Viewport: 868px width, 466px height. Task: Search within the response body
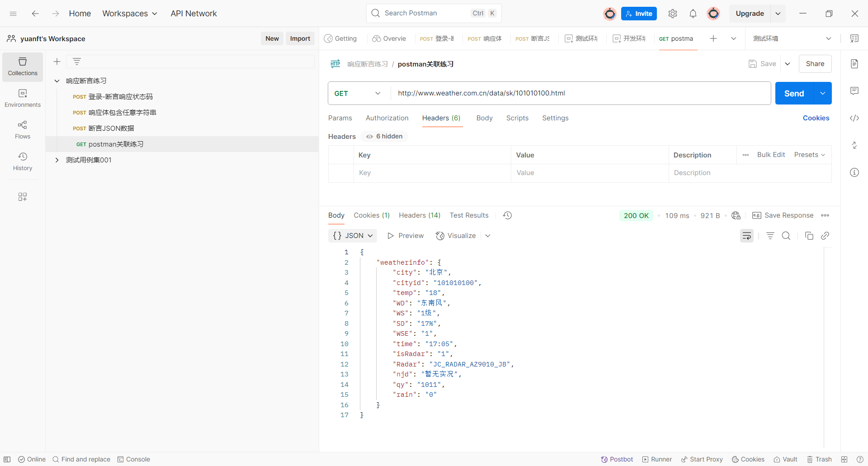click(x=786, y=236)
